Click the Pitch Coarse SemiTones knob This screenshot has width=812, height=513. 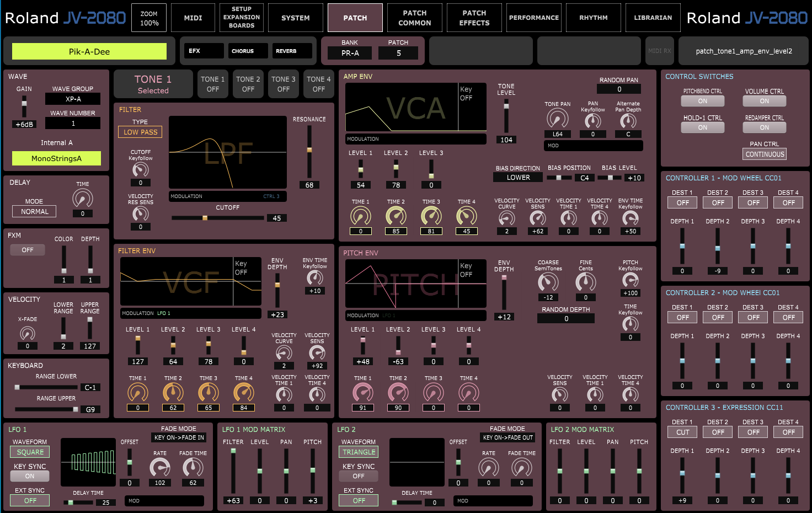point(548,282)
